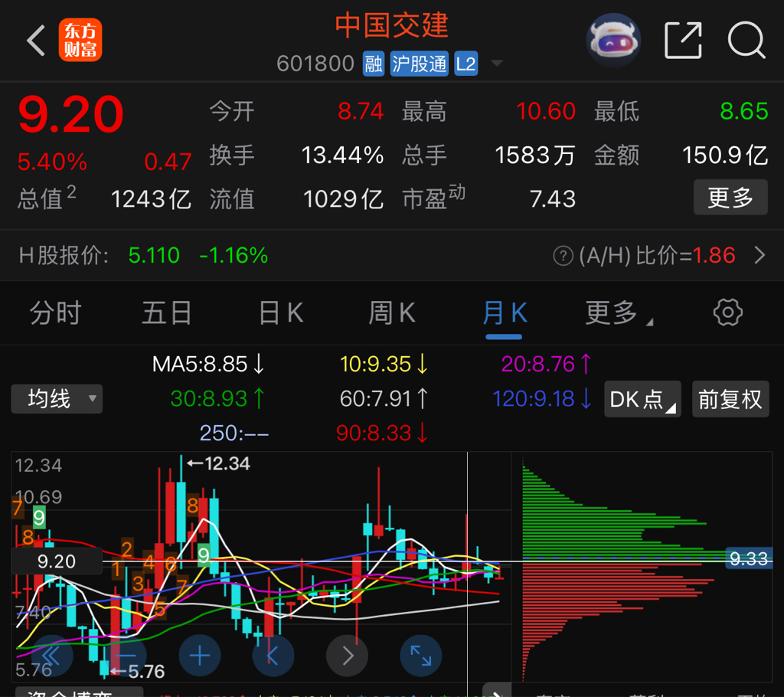This screenshot has width=784, height=697.
Task: Tap the 前复权 adjustment button
Action: pyautogui.click(x=730, y=399)
